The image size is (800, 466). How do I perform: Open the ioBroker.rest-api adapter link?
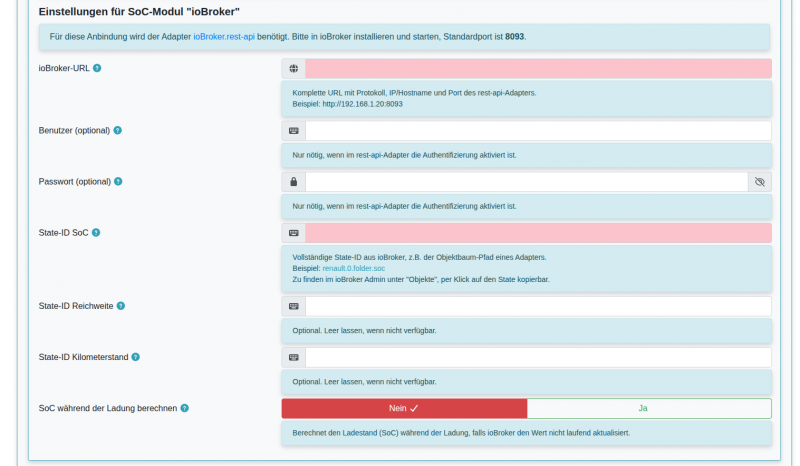(224, 37)
